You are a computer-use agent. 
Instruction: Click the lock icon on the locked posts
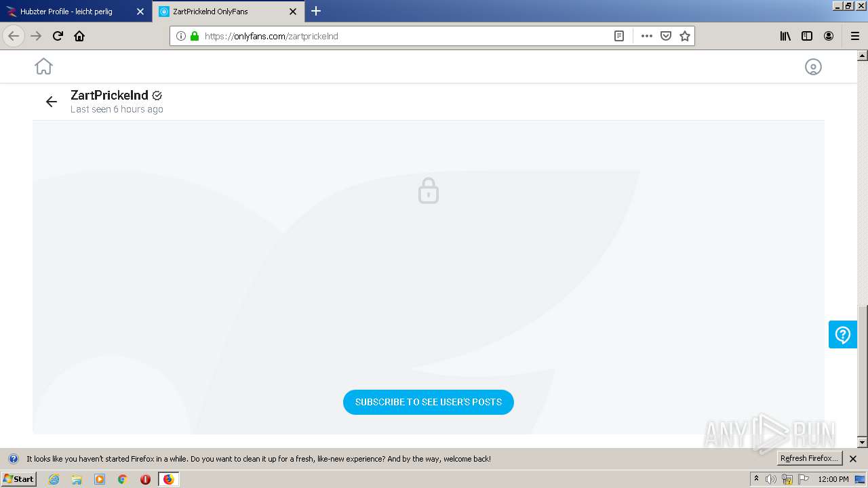pos(429,190)
